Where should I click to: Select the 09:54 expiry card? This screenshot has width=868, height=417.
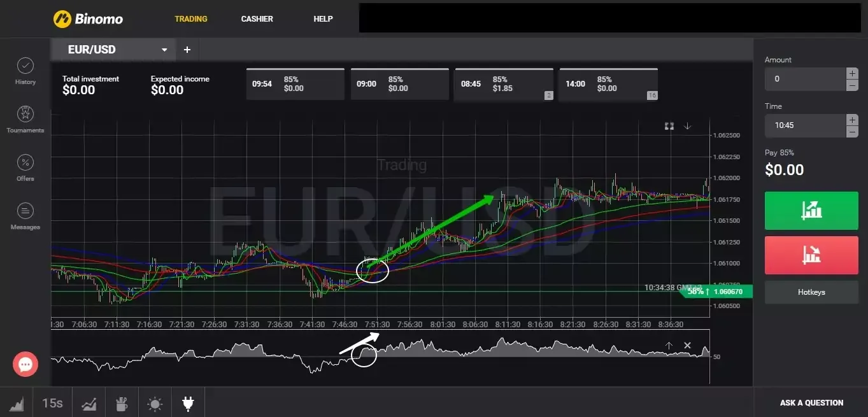[295, 84]
